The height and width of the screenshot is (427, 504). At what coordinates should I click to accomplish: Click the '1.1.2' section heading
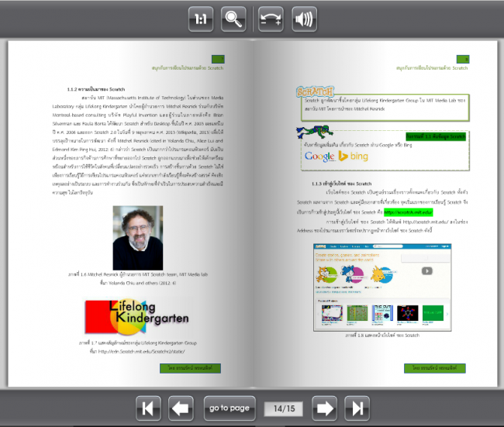(96, 89)
